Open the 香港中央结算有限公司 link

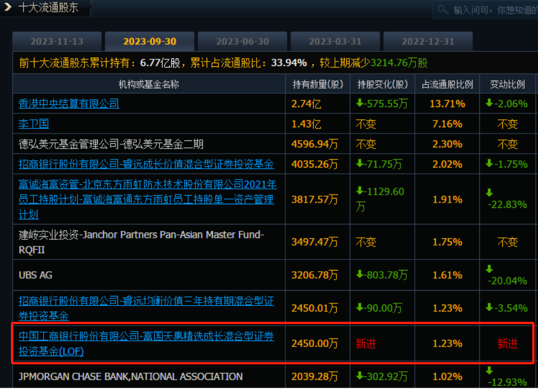pos(69,104)
